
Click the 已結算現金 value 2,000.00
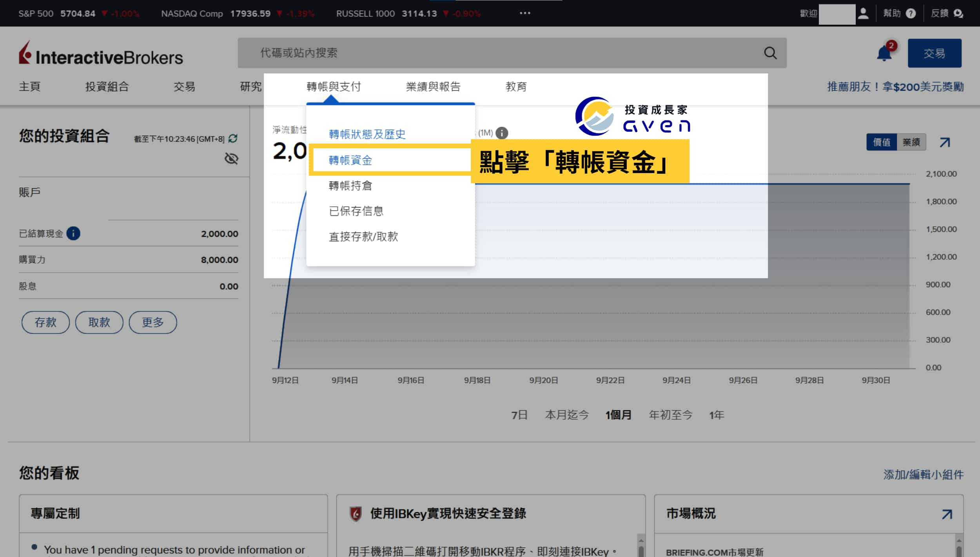click(x=220, y=234)
